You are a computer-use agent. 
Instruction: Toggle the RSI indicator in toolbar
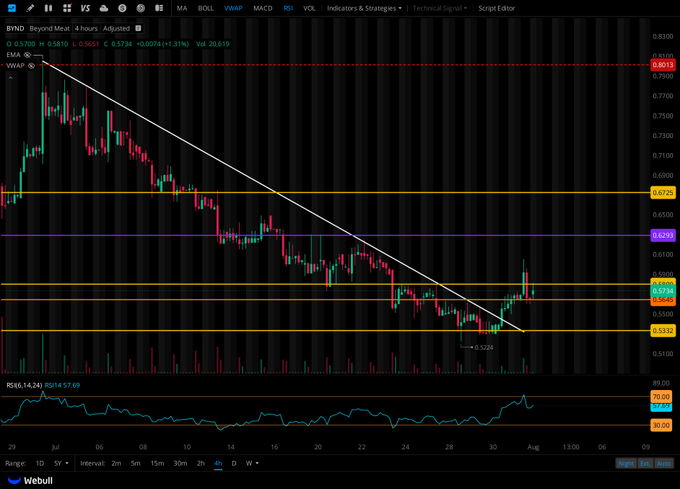tap(288, 8)
